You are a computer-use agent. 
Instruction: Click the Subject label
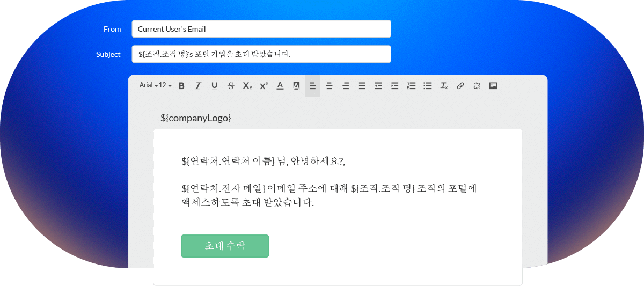click(x=108, y=54)
